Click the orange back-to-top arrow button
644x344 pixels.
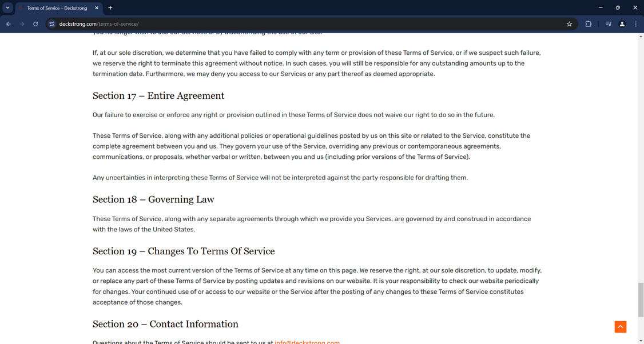pyautogui.click(x=620, y=327)
